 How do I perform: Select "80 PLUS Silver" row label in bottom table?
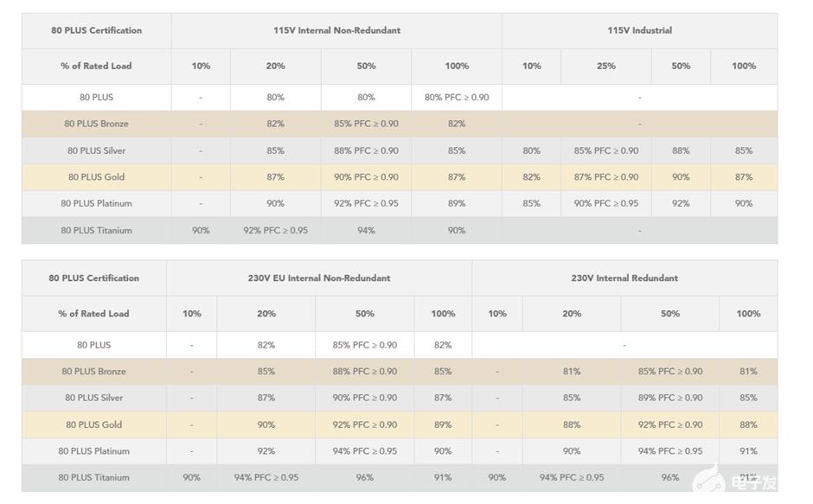coord(93,398)
